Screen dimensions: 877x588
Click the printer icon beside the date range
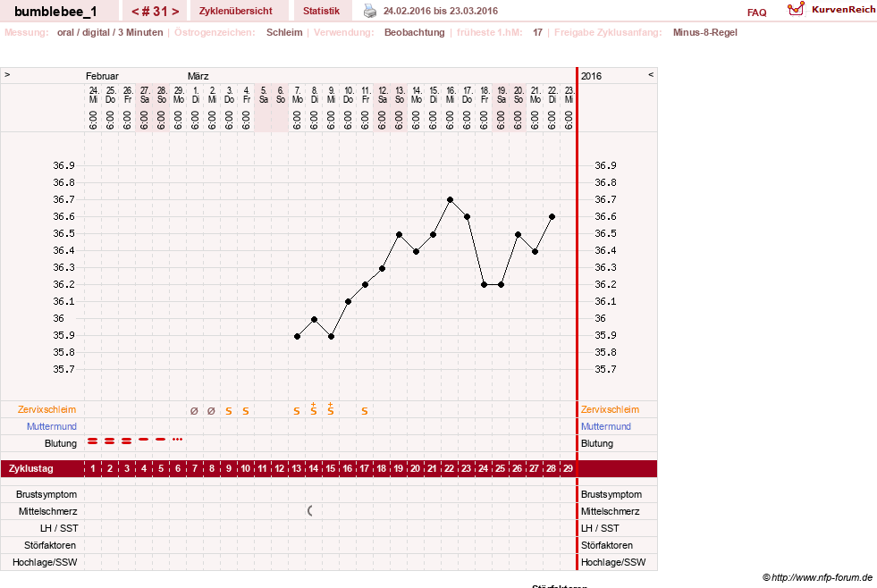tap(370, 11)
